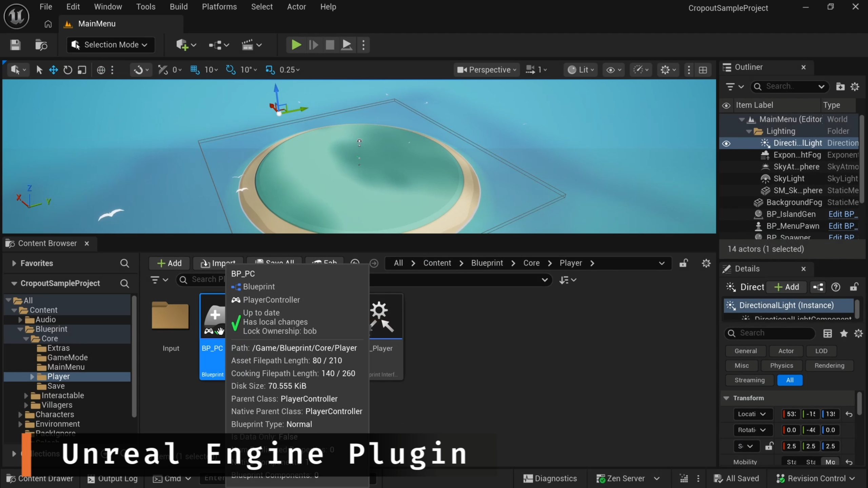Click the green Play button

(x=296, y=45)
